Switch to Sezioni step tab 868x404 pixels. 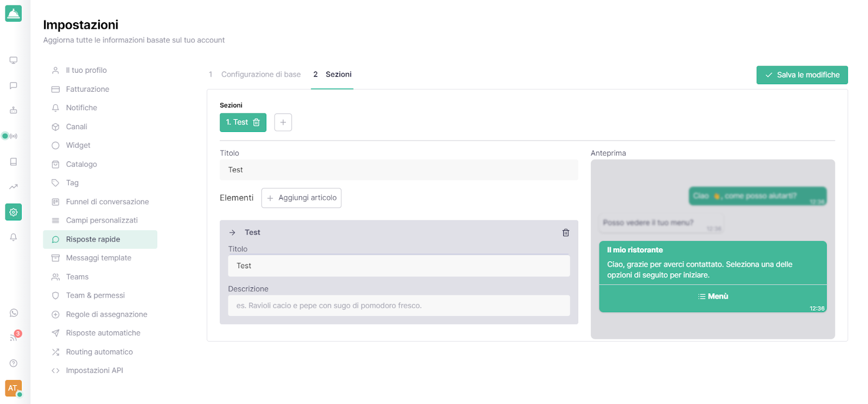click(x=332, y=74)
